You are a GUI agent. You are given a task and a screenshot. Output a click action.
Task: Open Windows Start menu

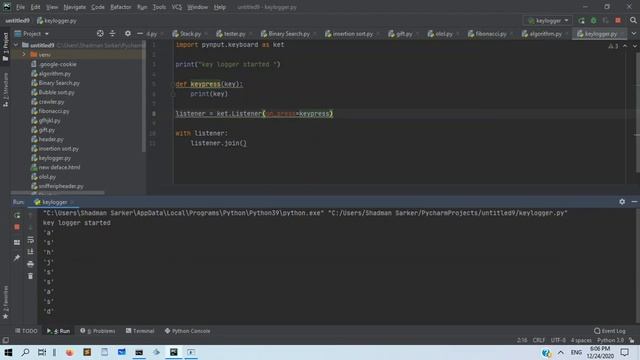[8, 352]
